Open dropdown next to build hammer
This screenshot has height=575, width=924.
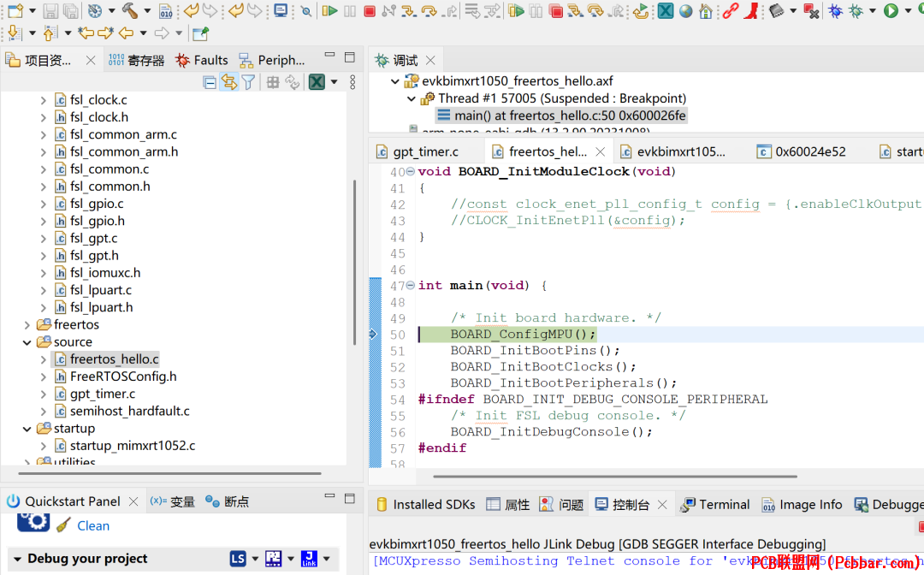(147, 10)
